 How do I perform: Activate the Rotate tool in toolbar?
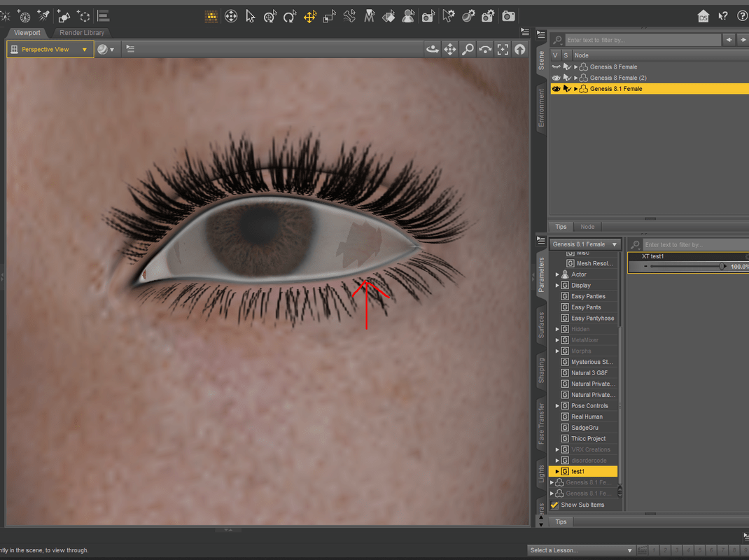[x=290, y=17]
